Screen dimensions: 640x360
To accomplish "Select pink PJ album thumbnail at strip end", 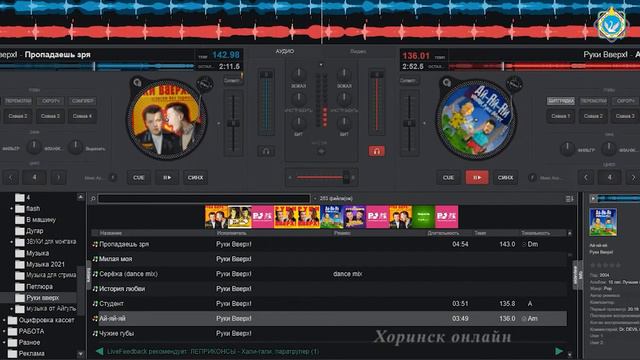I will [447, 217].
